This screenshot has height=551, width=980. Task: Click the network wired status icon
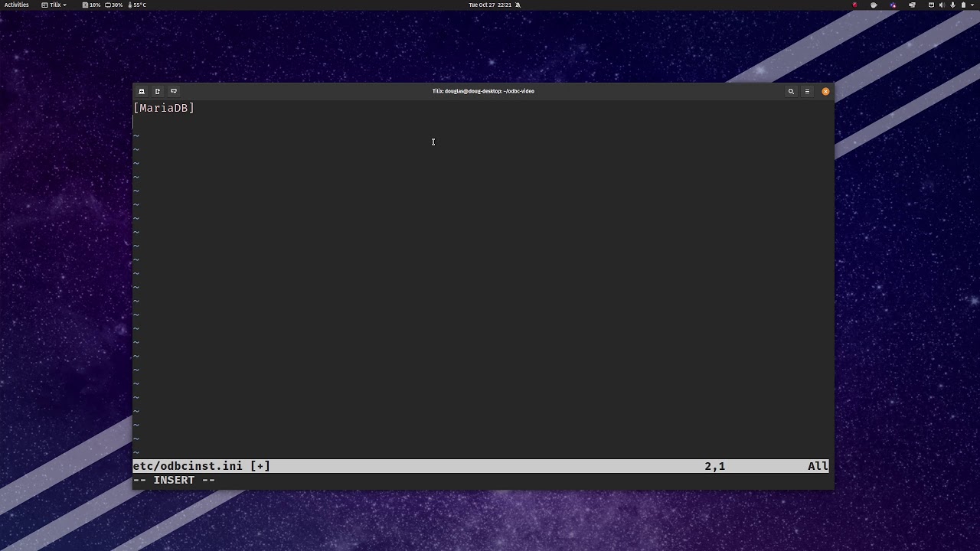[931, 5]
